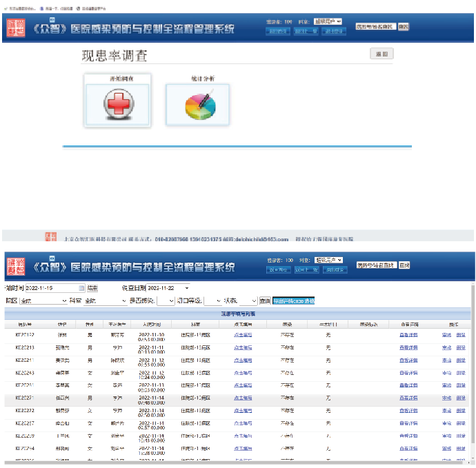476x468 pixels.
Task: Open the 切口等级 dropdown
Action: tap(218, 301)
